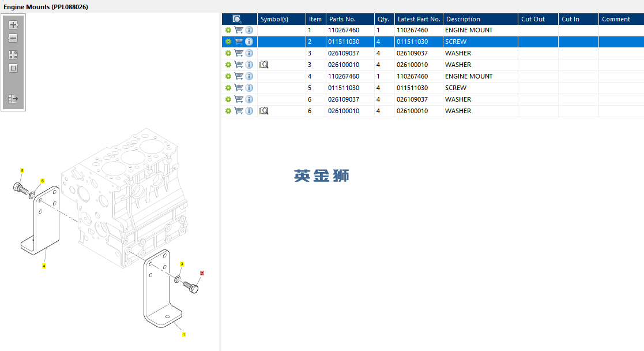Image resolution: width=644 pixels, height=351 pixels.
Task: Click parts number 026100010 in item 3 row
Action: click(344, 65)
